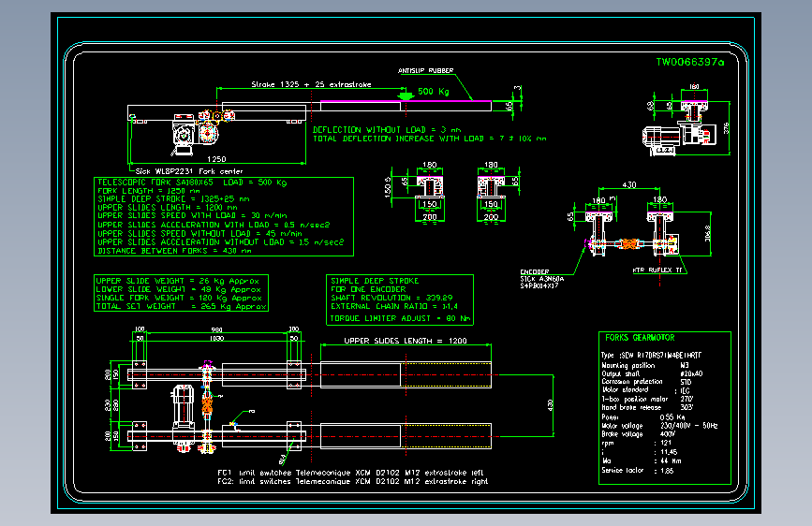This screenshot has height=526, width=812.
Task: Select 'UPPER SLIDES SPEED WITHOUT LOAD' line
Action: coord(199,233)
